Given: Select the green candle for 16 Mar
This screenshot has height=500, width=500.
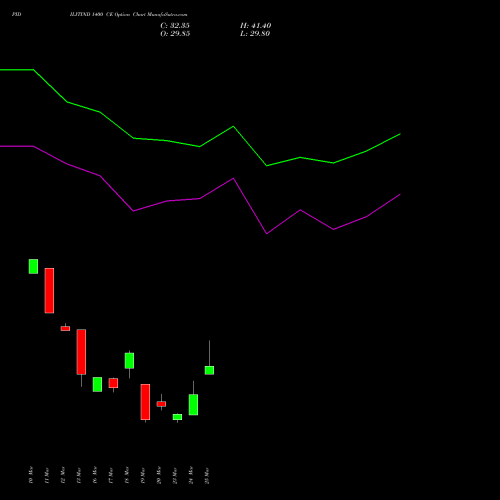Looking at the screenshot, I should (x=97, y=384).
